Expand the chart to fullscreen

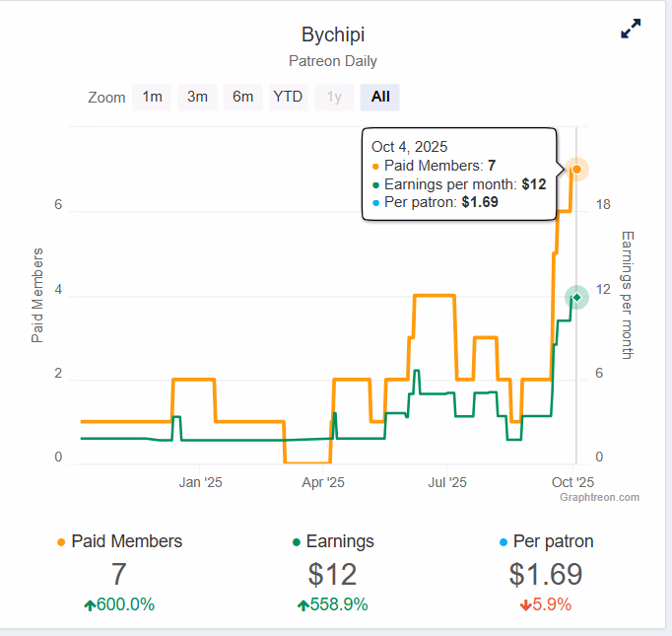coord(631,30)
